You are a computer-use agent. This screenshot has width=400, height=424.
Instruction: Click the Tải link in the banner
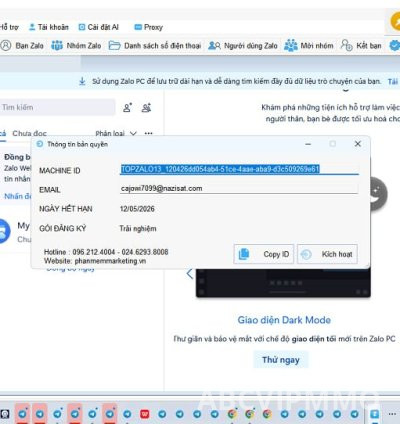tap(393, 81)
